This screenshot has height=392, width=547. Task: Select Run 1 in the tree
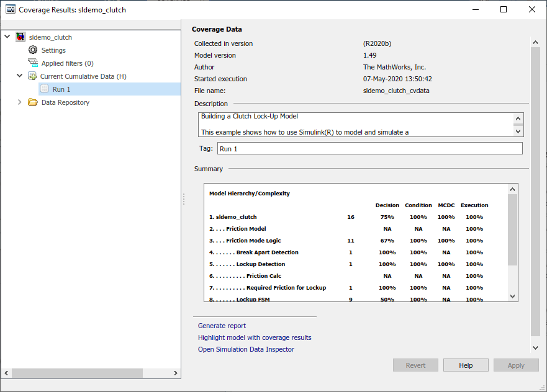61,89
